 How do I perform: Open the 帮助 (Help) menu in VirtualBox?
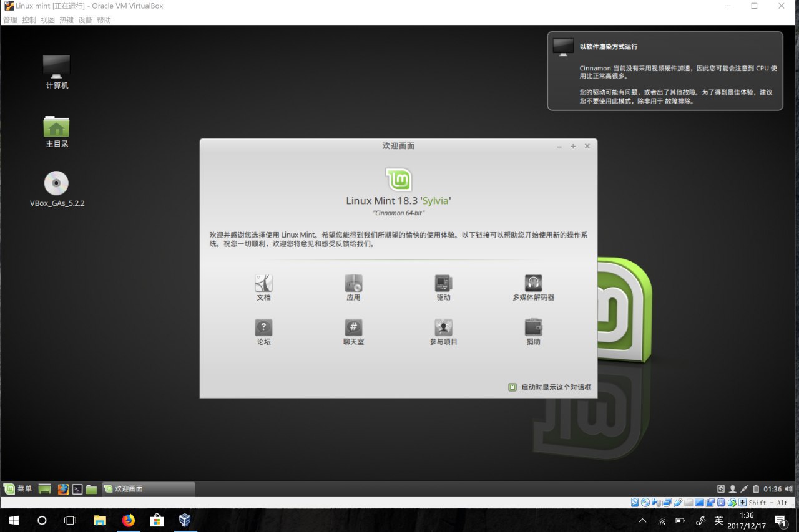click(x=104, y=20)
